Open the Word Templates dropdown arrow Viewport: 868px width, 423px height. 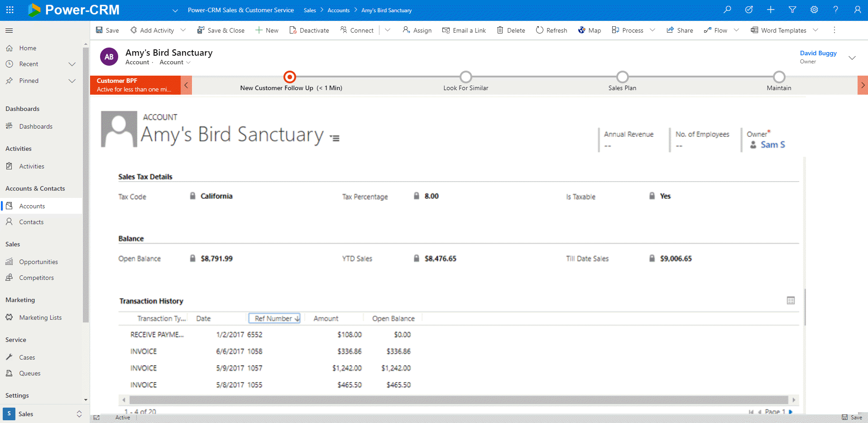click(815, 30)
